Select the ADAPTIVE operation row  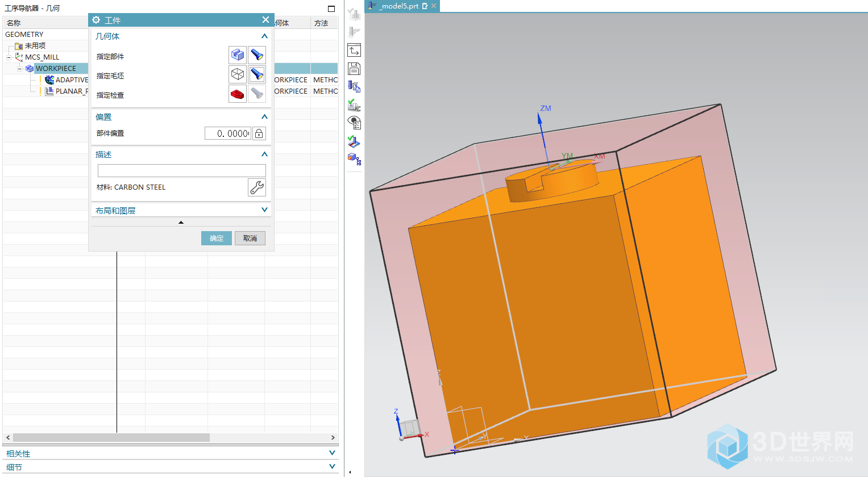point(72,80)
